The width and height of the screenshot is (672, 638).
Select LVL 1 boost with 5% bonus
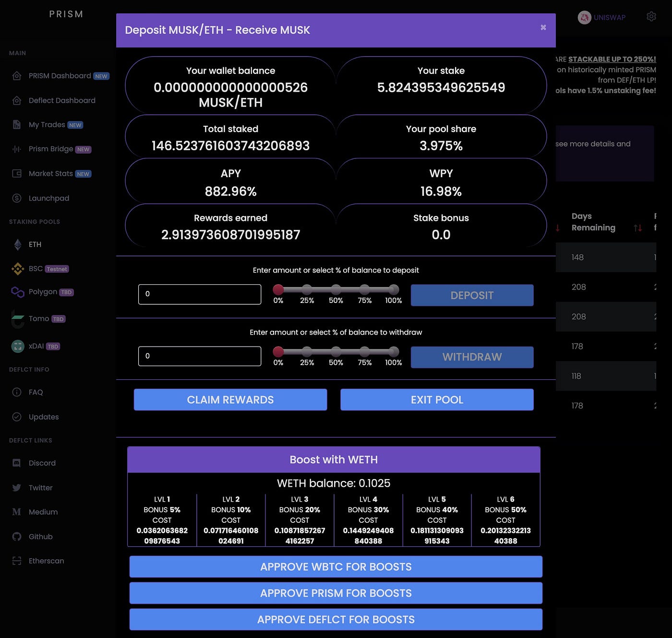pos(162,520)
